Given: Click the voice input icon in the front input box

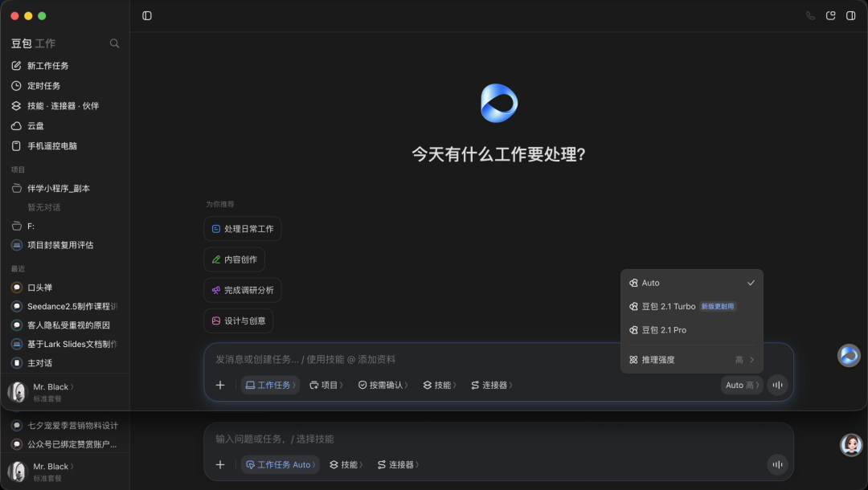Looking at the screenshot, I should pos(778,385).
